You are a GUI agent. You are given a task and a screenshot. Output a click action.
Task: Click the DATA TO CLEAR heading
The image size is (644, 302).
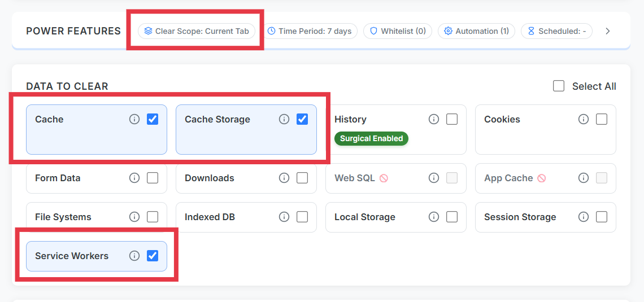pos(67,86)
